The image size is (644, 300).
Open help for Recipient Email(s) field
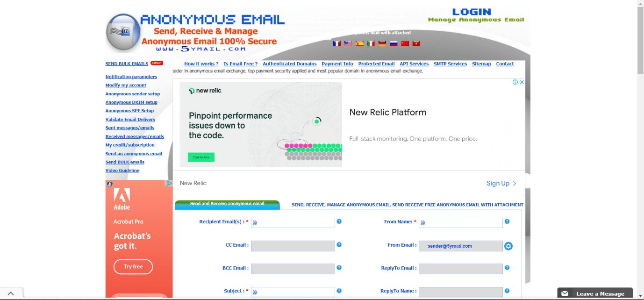point(339,221)
